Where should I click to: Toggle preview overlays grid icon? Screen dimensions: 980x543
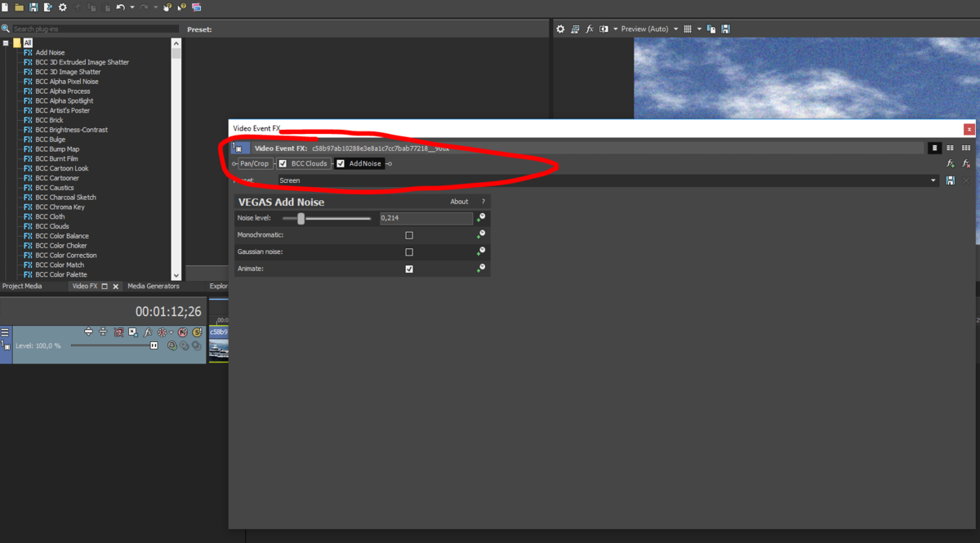click(688, 29)
